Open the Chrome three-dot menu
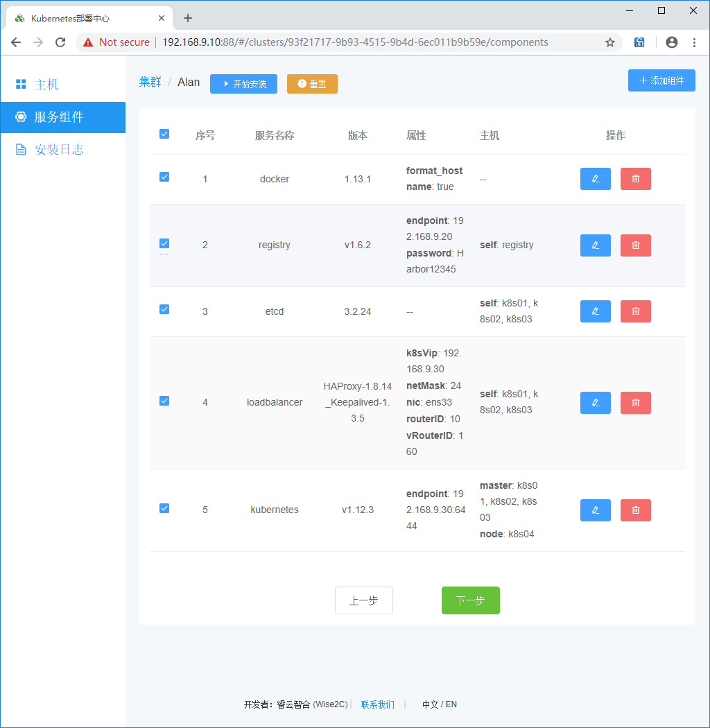The height and width of the screenshot is (728, 710). pyautogui.click(x=694, y=42)
